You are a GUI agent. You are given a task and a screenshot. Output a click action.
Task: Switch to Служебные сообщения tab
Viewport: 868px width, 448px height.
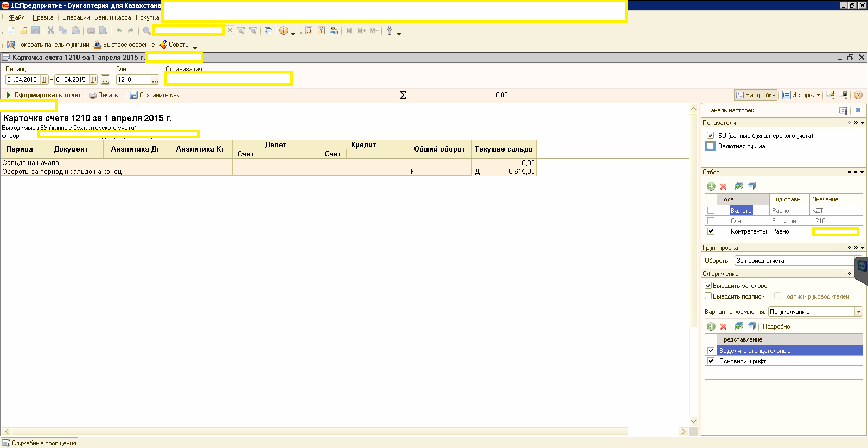click(x=39, y=443)
